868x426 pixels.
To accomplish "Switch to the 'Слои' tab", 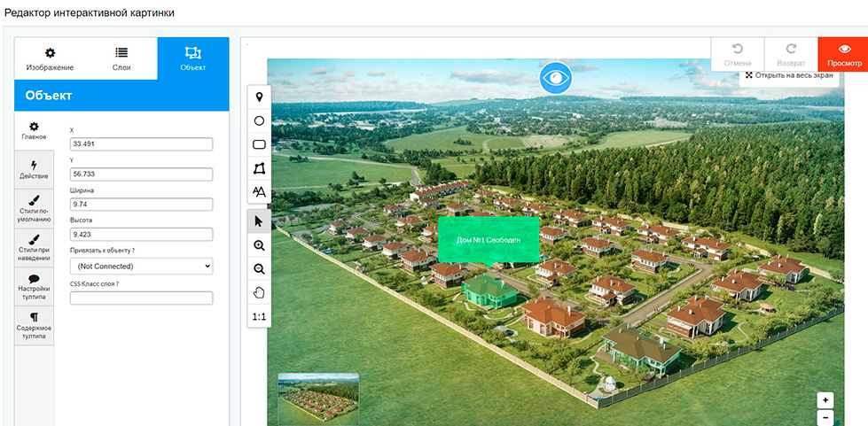I will tap(121, 58).
